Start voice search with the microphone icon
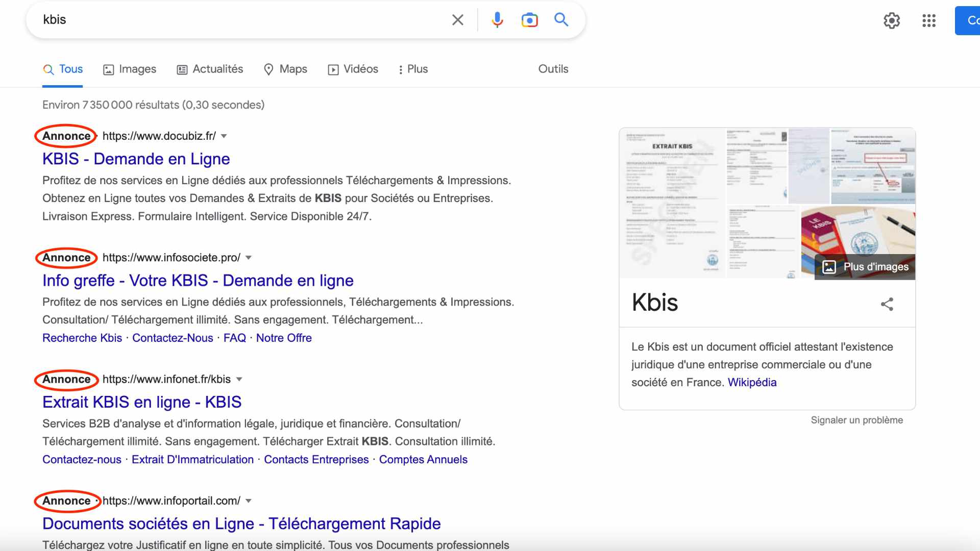The width and height of the screenshot is (980, 551). click(497, 20)
